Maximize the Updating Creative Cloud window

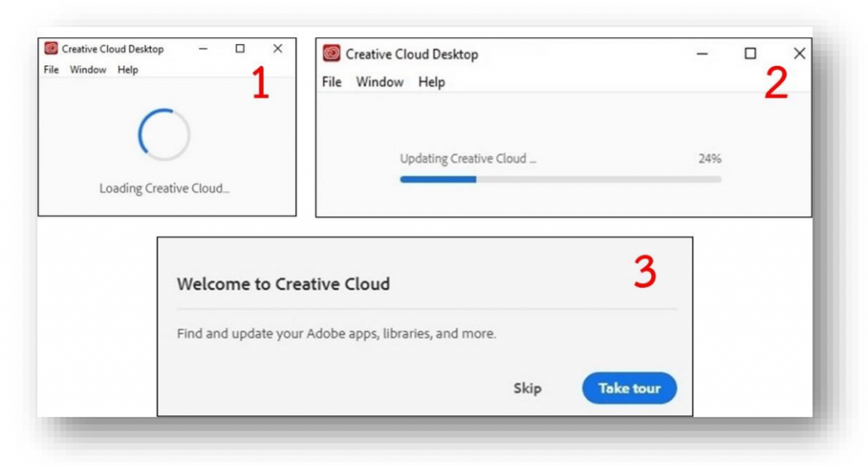pyautogui.click(x=750, y=54)
